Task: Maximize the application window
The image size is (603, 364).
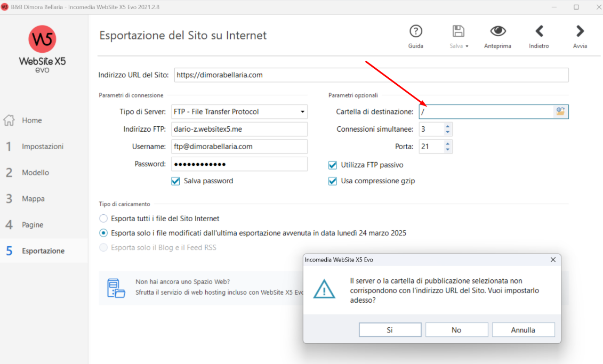Action: tap(576, 7)
